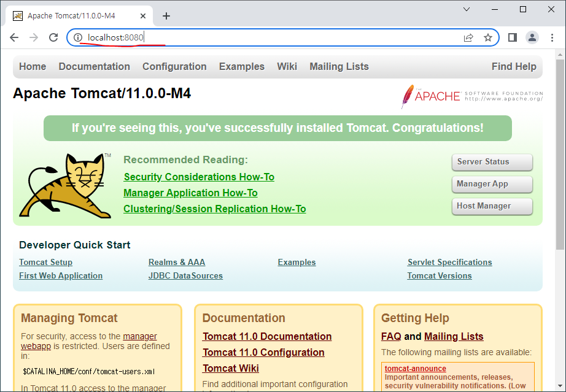
Task: Open the Tomcat Versions link
Action: [440, 275]
